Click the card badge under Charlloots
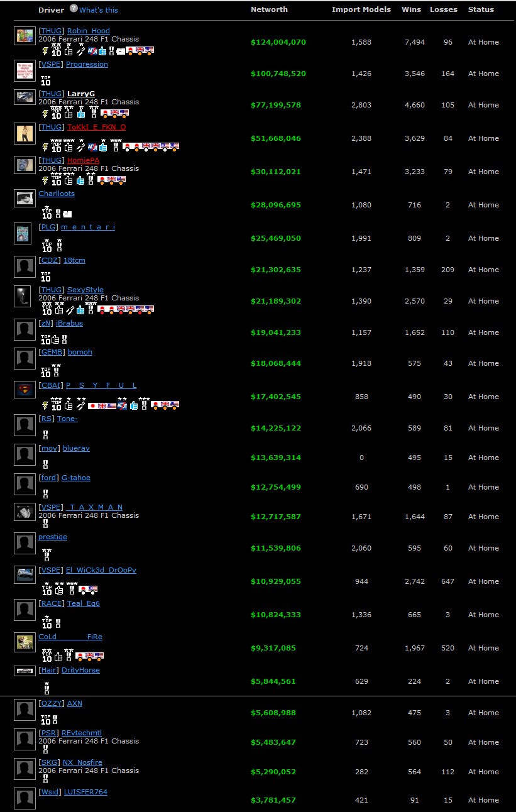The width and height of the screenshot is (516, 812). coord(67,214)
